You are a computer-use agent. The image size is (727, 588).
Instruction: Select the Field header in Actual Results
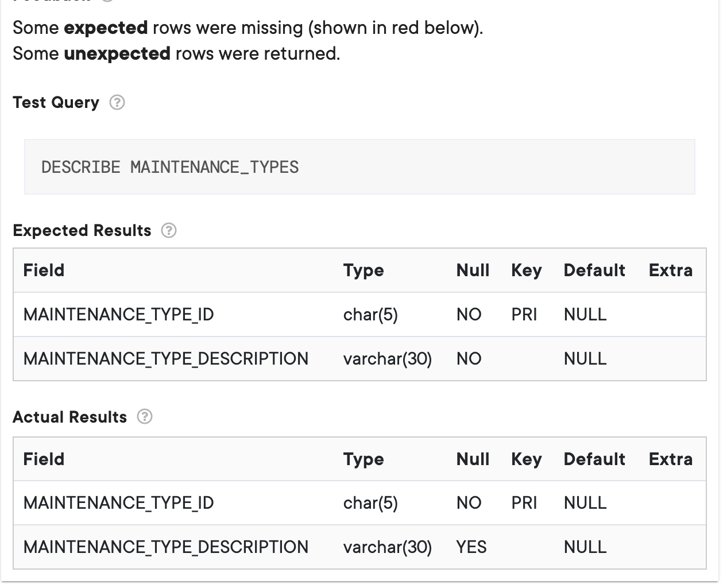pyautogui.click(x=44, y=459)
